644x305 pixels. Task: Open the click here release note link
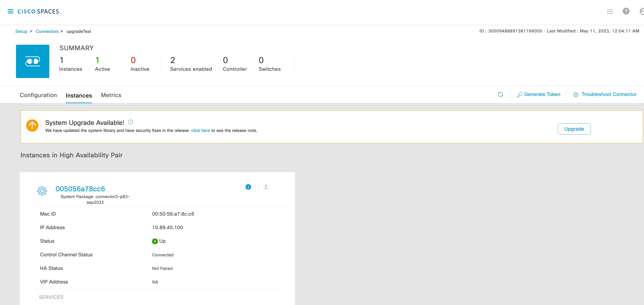[200, 130]
